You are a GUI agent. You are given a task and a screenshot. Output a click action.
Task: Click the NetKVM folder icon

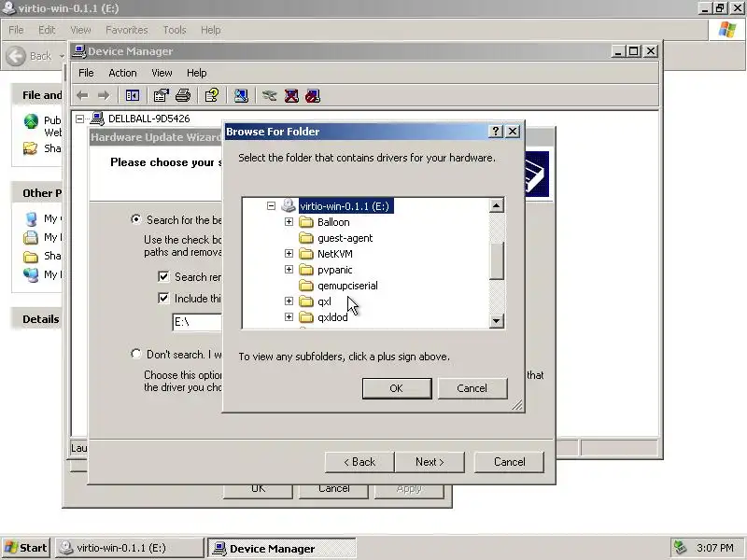(306, 254)
